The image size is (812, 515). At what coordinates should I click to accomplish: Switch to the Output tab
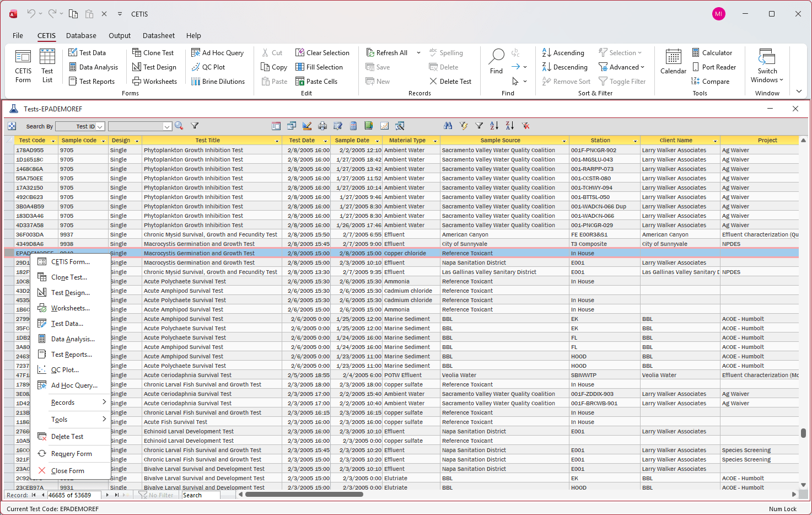click(120, 35)
